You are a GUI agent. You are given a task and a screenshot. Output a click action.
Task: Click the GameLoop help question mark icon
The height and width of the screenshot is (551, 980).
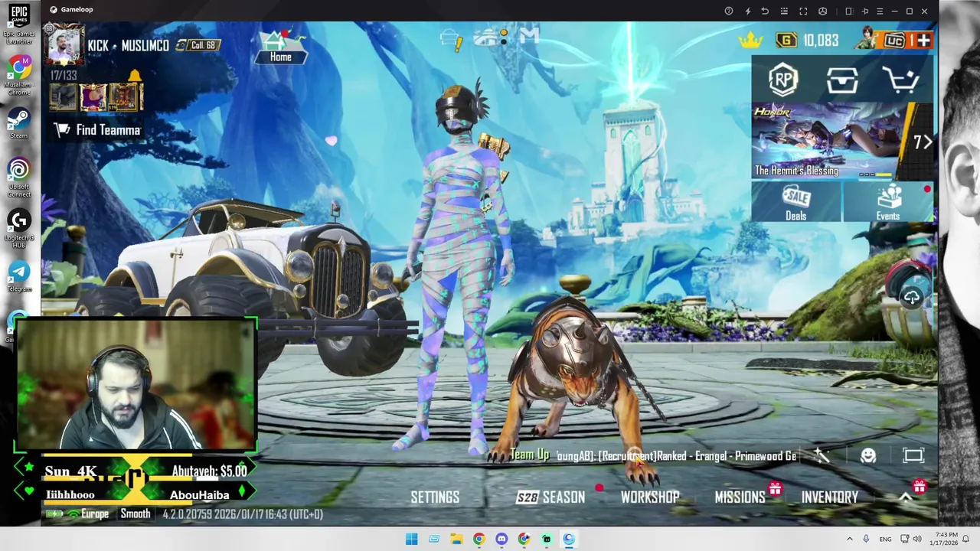729,11
